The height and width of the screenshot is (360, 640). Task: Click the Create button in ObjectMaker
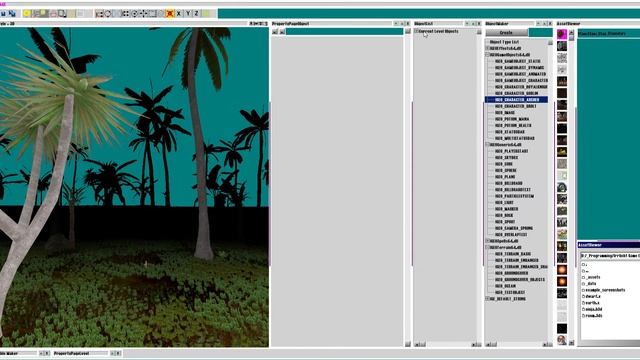coord(506,33)
